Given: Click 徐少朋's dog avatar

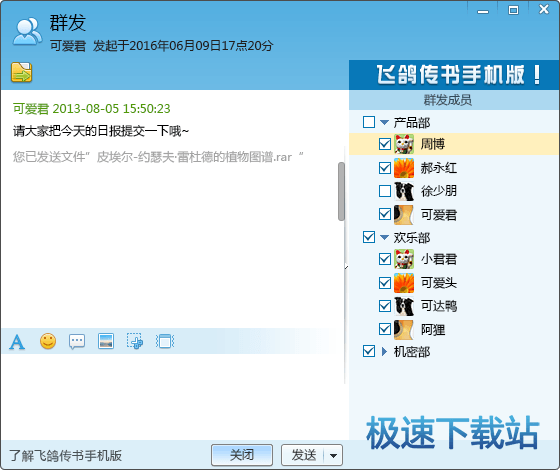Looking at the screenshot, I should click(404, 191).
